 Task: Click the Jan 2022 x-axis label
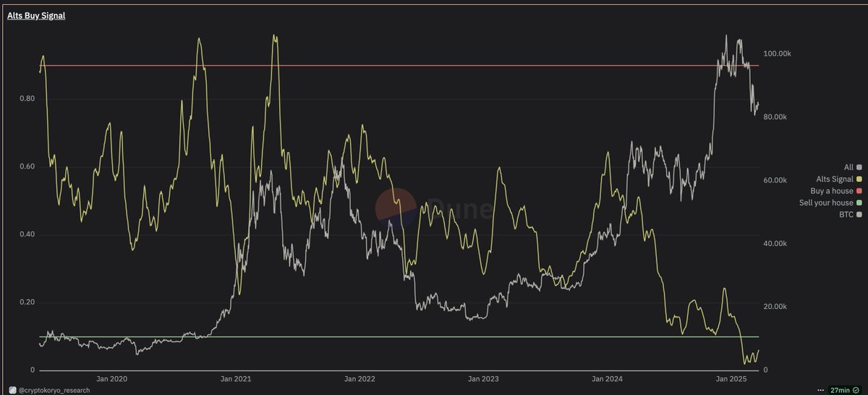359,378
